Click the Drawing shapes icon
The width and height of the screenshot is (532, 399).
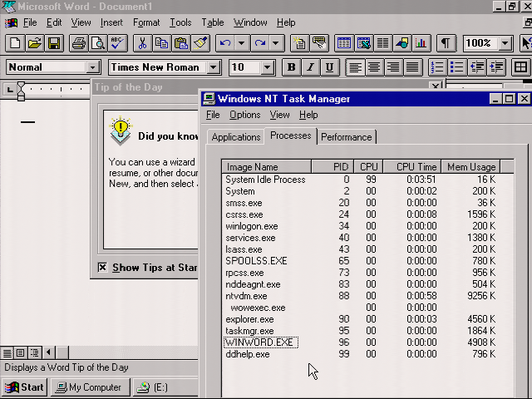[x=402, y=43]
